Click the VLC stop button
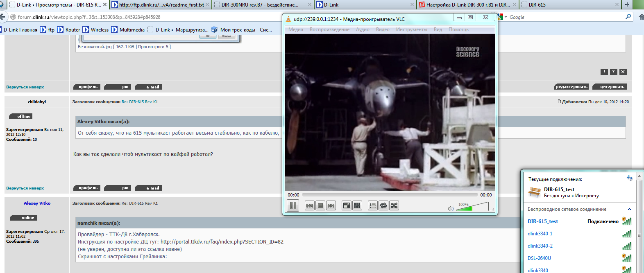 pos(320,205)
